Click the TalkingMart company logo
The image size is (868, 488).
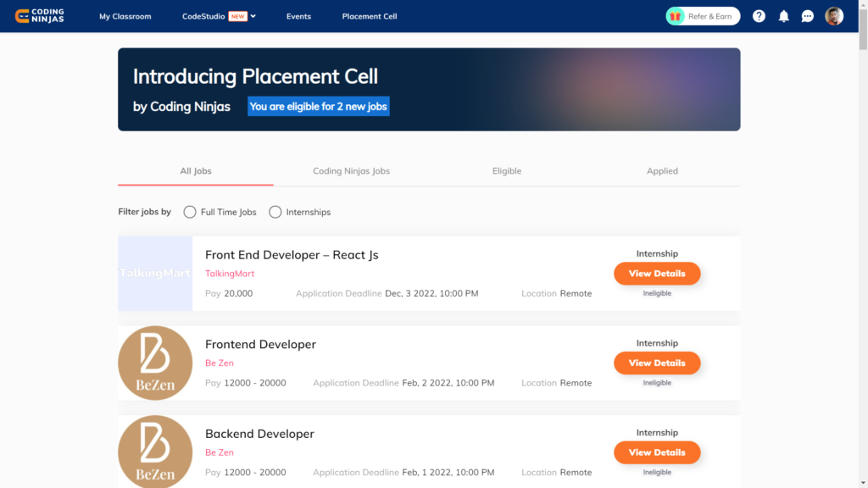pyautogui.click(x=155, y=274)
